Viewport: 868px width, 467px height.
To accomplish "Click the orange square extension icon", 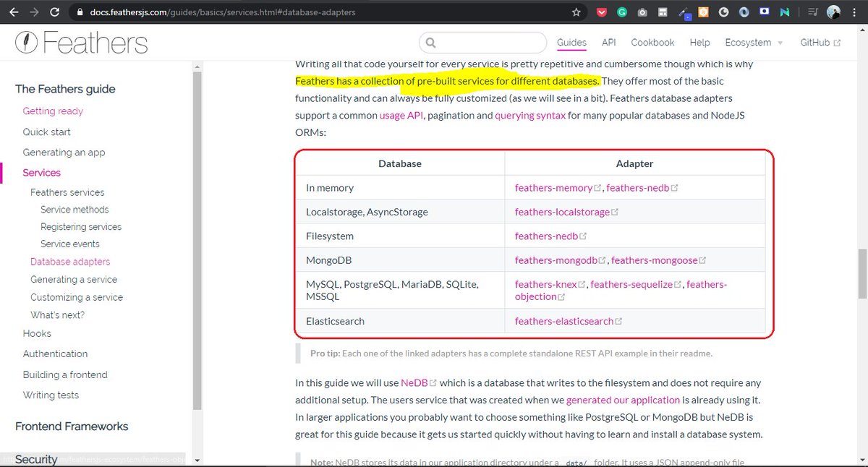I will [x=703, y=12].
